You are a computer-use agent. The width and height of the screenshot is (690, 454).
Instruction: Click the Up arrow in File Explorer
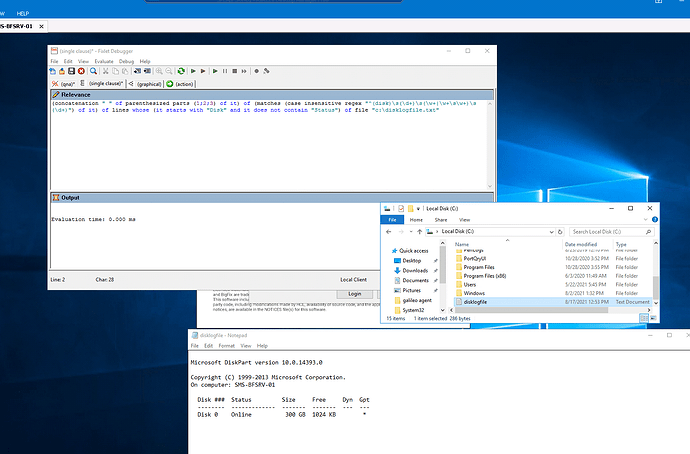419,232
